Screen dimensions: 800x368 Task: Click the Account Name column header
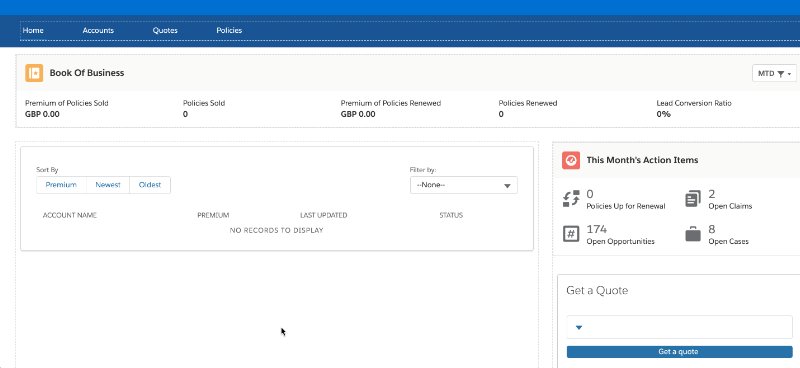70,215
